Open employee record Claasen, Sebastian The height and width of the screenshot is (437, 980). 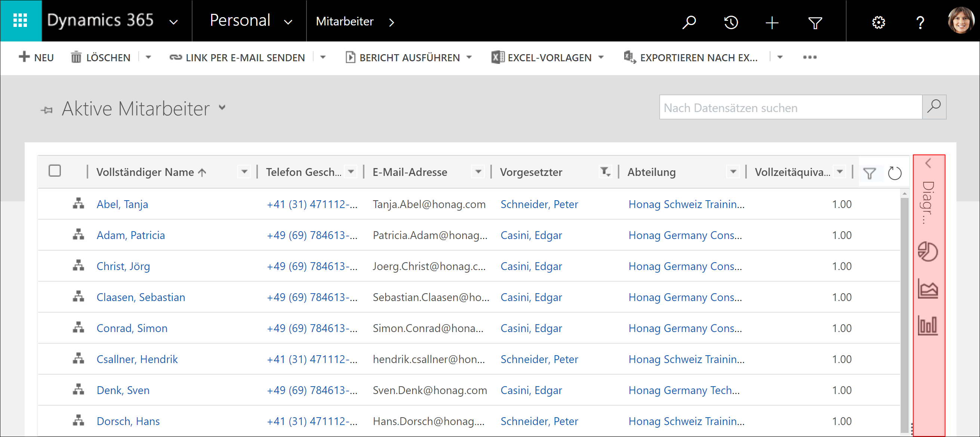[141, 297]
